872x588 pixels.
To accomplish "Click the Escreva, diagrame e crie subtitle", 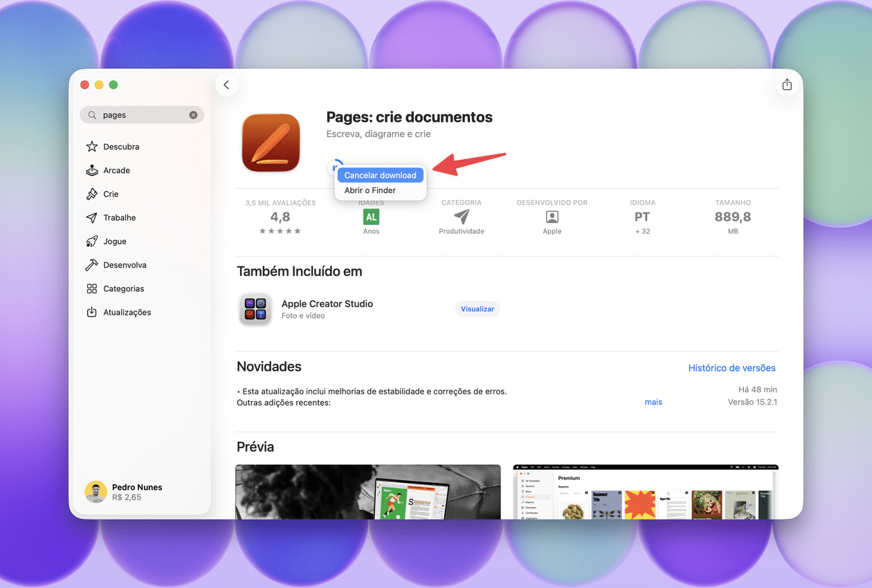I will click(x=379, y=134).
